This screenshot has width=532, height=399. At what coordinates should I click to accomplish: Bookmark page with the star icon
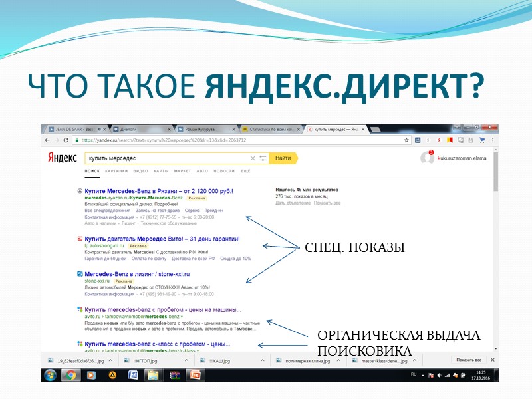tap(406, 140)
